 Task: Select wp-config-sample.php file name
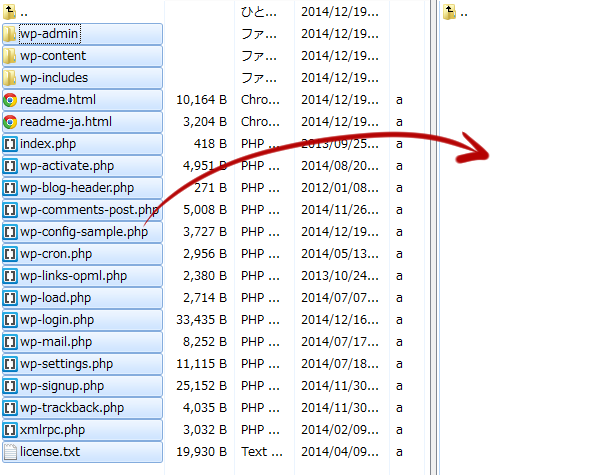[84, 232]
